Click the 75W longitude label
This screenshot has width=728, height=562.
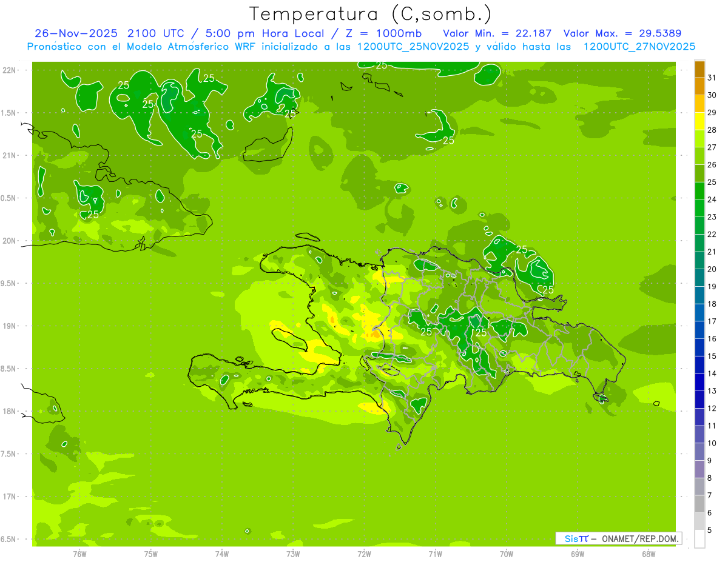pos(151,554)
